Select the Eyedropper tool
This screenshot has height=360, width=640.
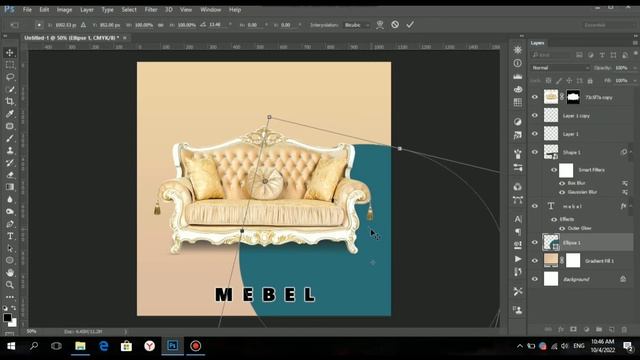[10, 113]
